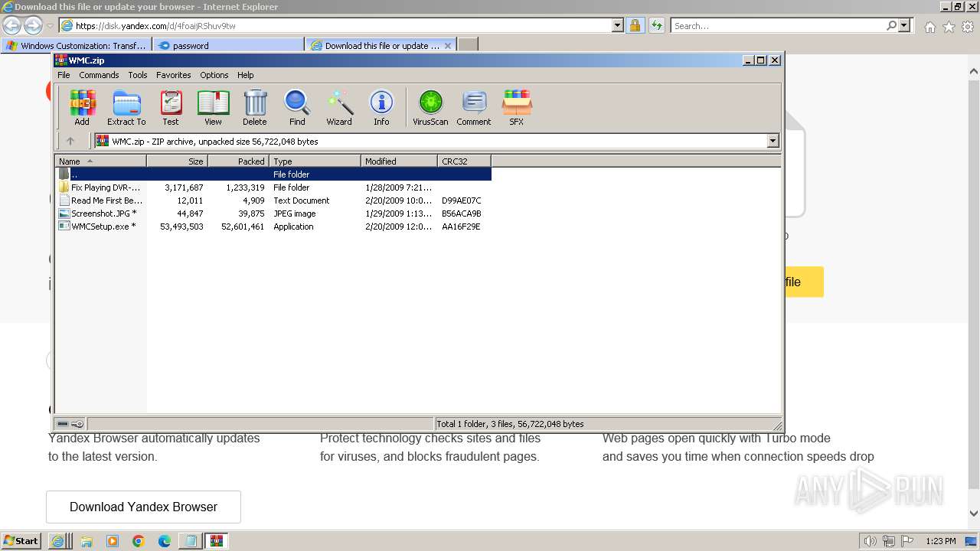Click the WinRAR taskbar button

pos(217,541)
